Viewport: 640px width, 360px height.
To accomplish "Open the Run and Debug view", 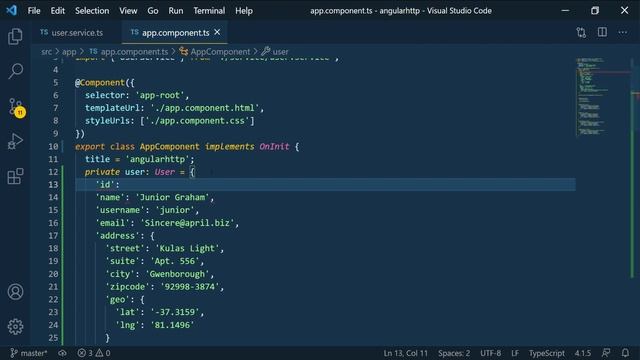I will (15, 141).
